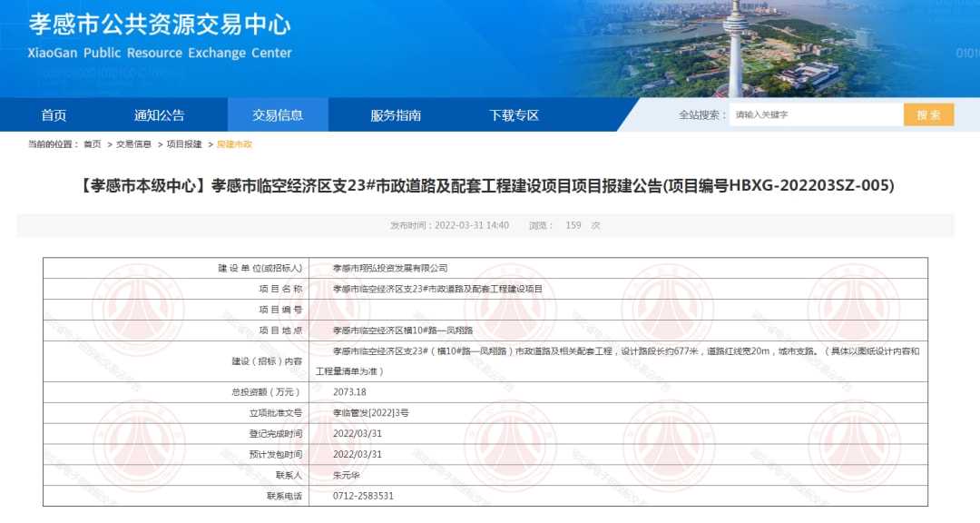
Task: Select the phone number 0712-2583531
Action: click(x=363, y=496)
